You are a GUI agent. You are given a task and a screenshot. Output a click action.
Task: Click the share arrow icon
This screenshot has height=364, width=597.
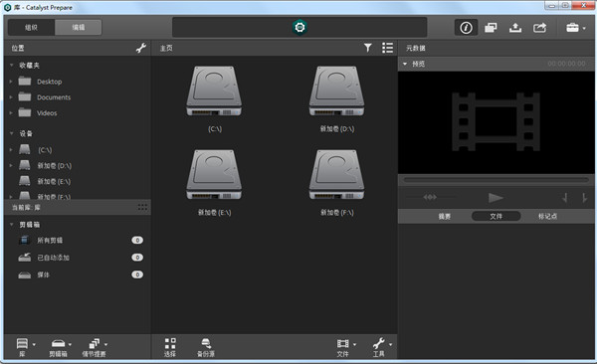pos(540,28)
